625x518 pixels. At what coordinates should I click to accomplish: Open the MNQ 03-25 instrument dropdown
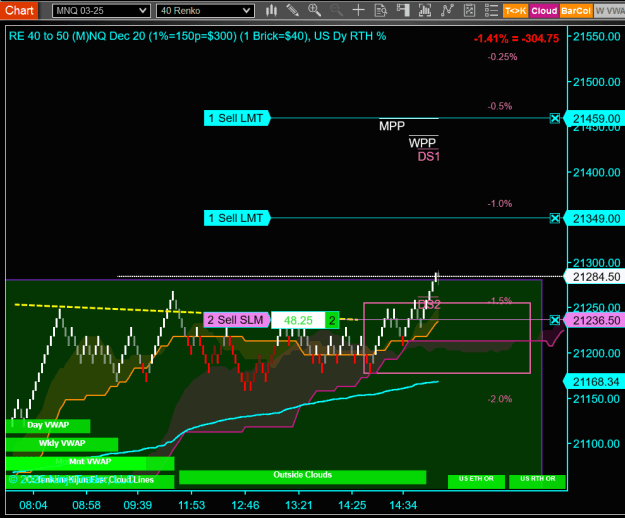(x=101, y=11)
